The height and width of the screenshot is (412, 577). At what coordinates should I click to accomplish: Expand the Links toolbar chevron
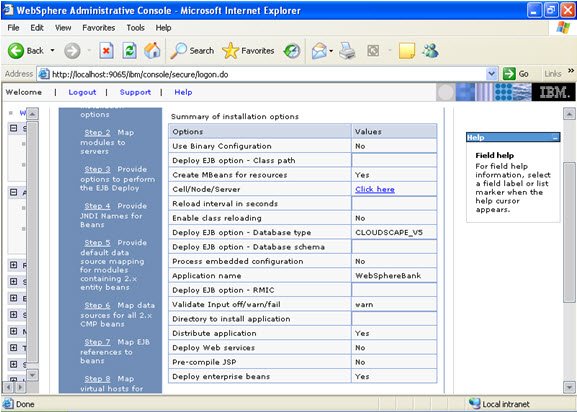571,70
